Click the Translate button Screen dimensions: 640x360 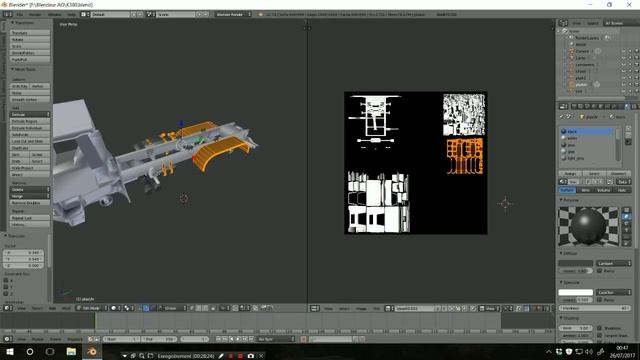click(x=30, y=33)
